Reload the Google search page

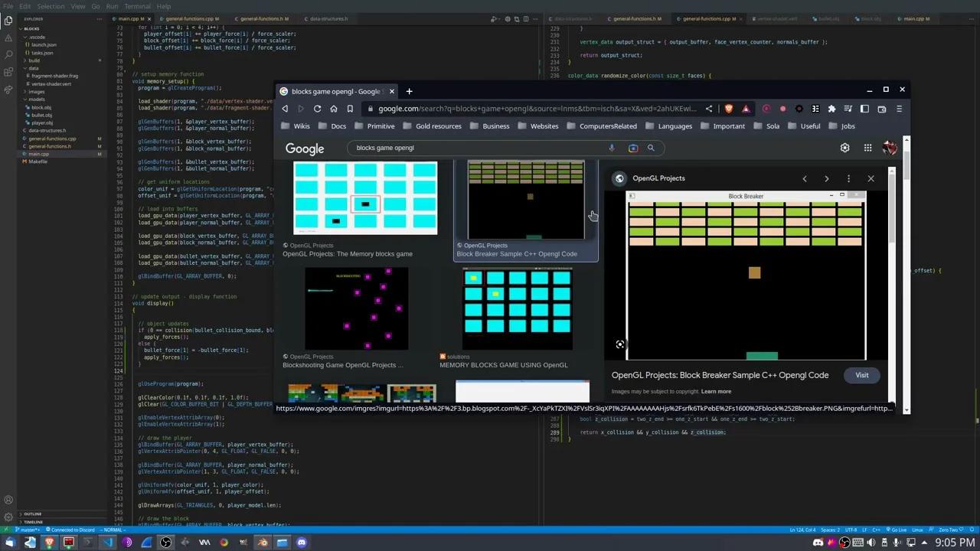coord(317,109)
